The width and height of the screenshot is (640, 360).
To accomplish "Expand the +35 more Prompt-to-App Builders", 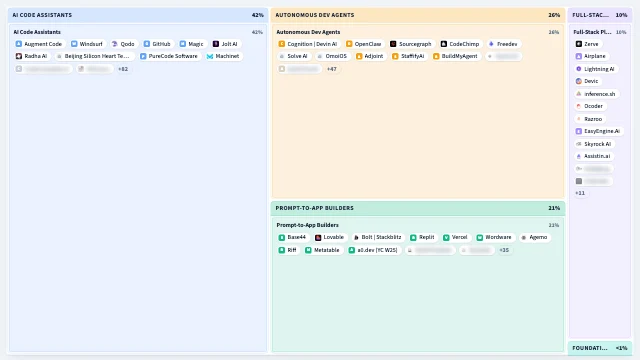I will coord(504,250).
